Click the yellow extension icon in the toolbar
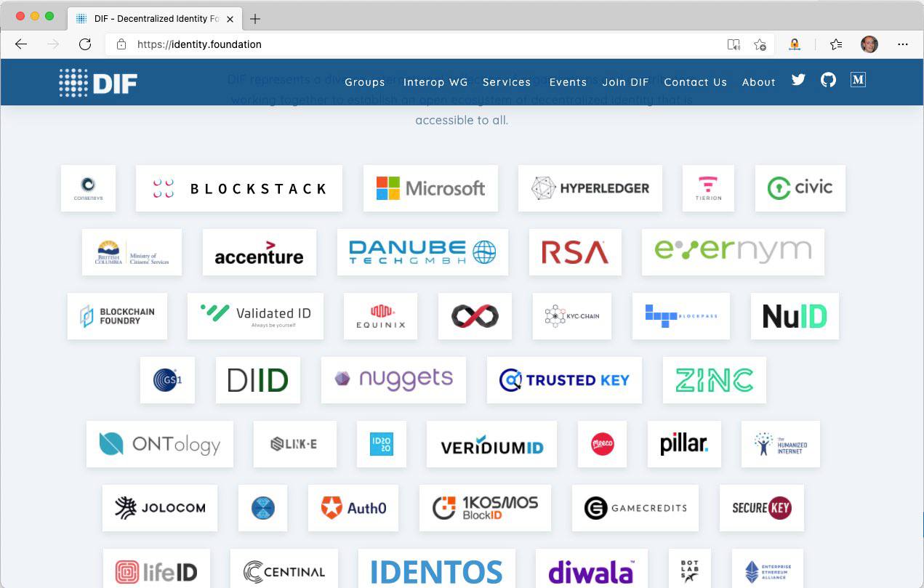 pos(795,44)
